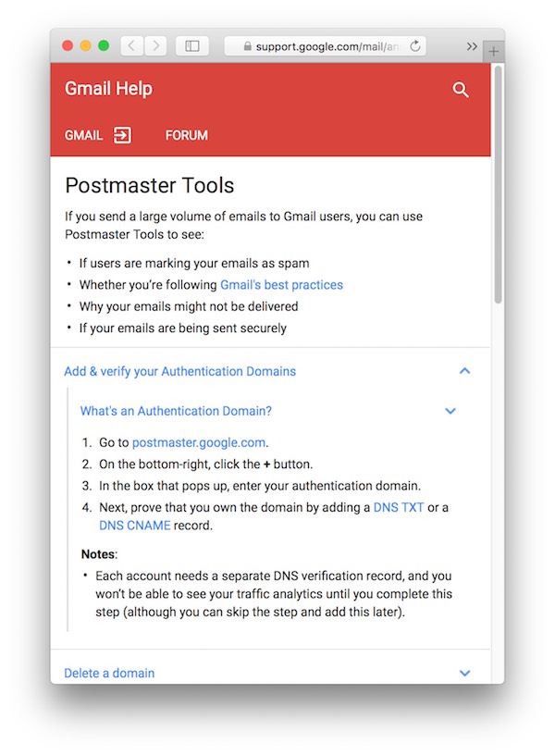
Task: Click the Safari forward arrow button
Action: (x=155, y=45)
